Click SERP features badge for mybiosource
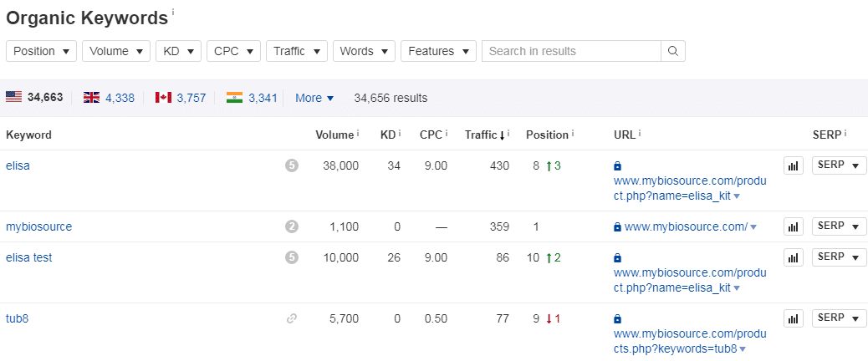Viewport: 868px width, 361px height. tap(291, 226)
